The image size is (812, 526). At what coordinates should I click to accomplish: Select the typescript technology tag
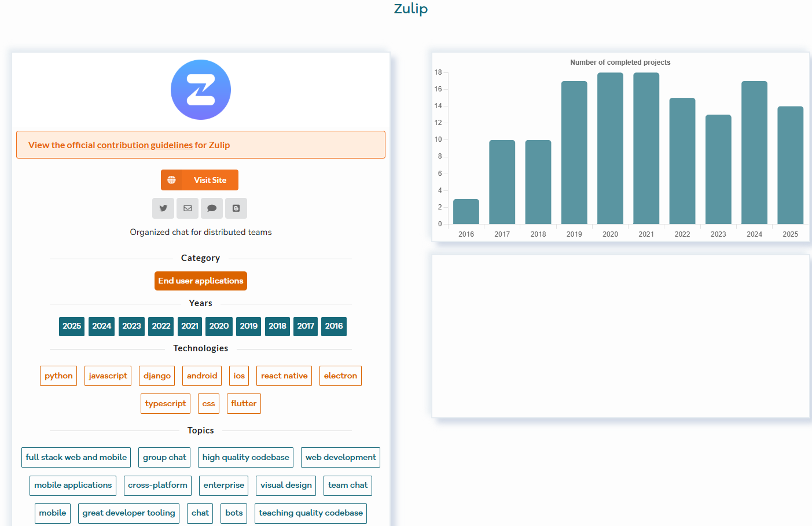click(x=166, y=404)
